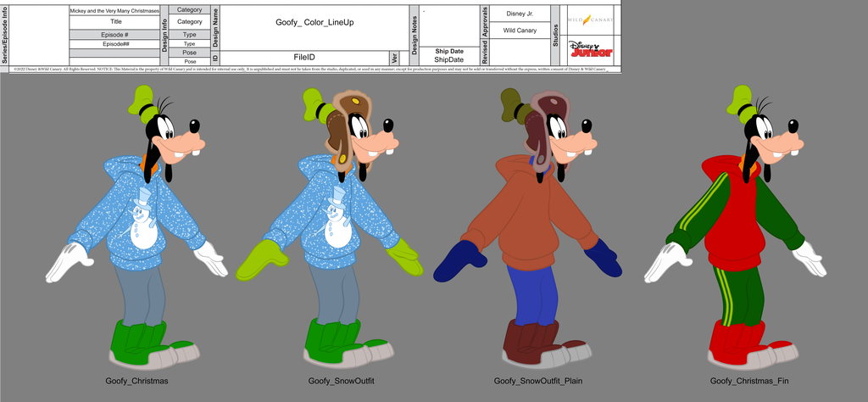Click the 'ShipDate' value

[x=449, y=59]
